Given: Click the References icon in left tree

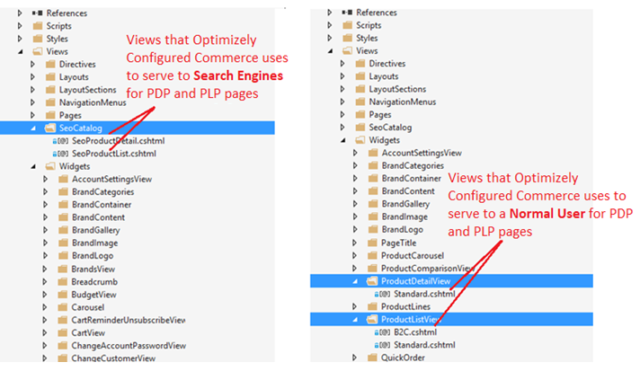Looking at the screenshot, I should (x=38, y=13).
